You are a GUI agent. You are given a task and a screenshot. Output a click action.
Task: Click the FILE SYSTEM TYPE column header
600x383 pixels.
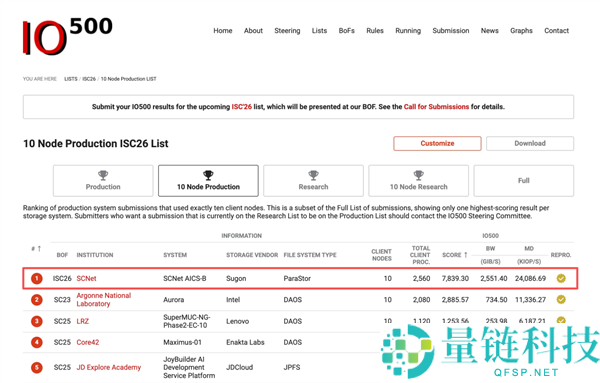pos(310,255)
